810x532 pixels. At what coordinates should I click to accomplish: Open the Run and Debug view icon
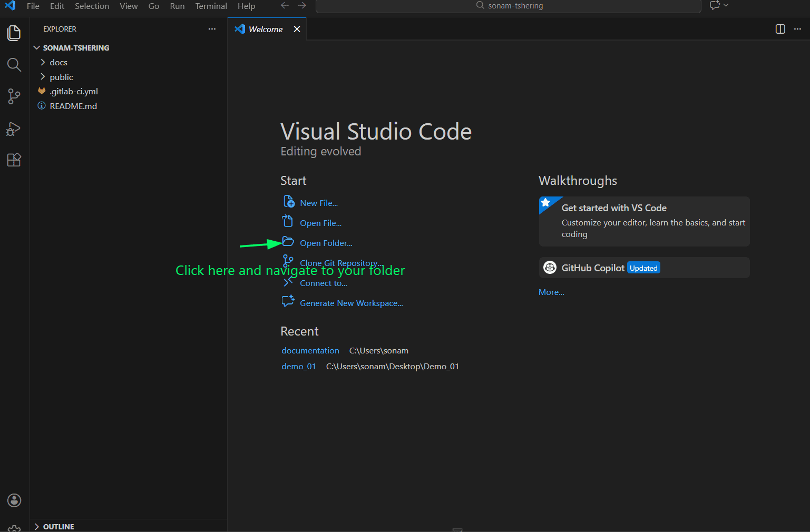tap(14, 129)
